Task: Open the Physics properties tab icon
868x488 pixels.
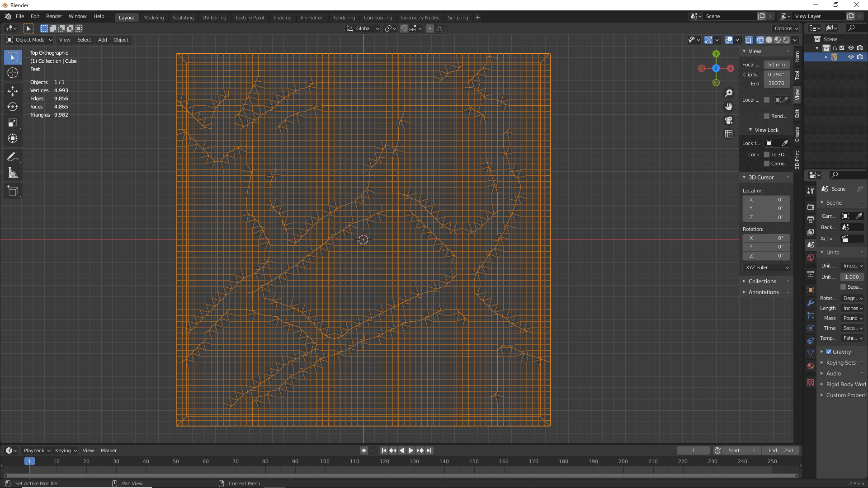Action: [811, 328]
